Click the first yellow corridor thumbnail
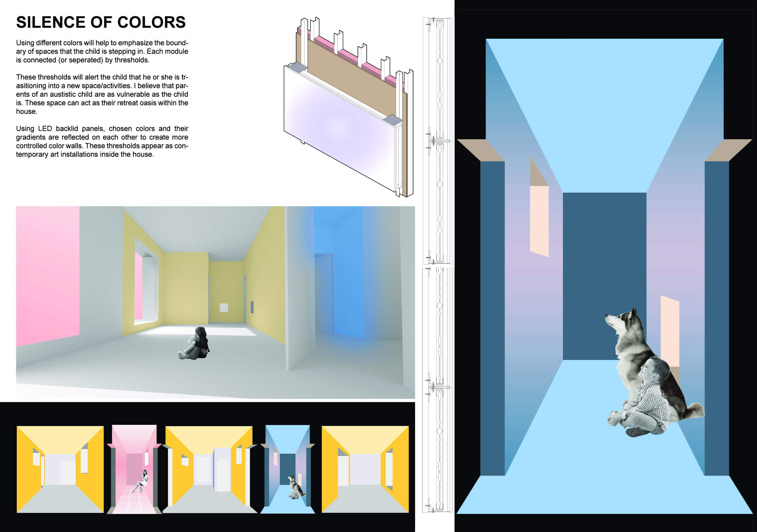 coord(60,469)
